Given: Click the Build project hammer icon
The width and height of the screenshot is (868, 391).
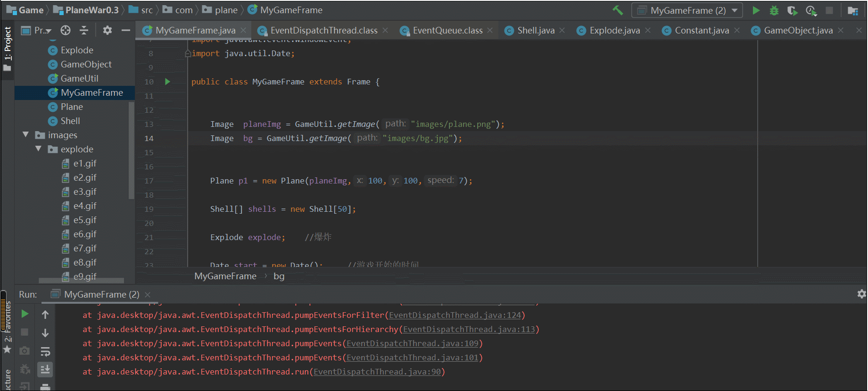Looking at the screenshot, I should point(618,10).
